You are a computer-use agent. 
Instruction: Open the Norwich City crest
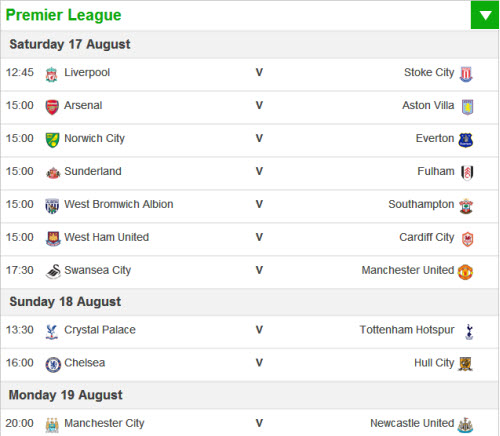(x=52, y=140)
